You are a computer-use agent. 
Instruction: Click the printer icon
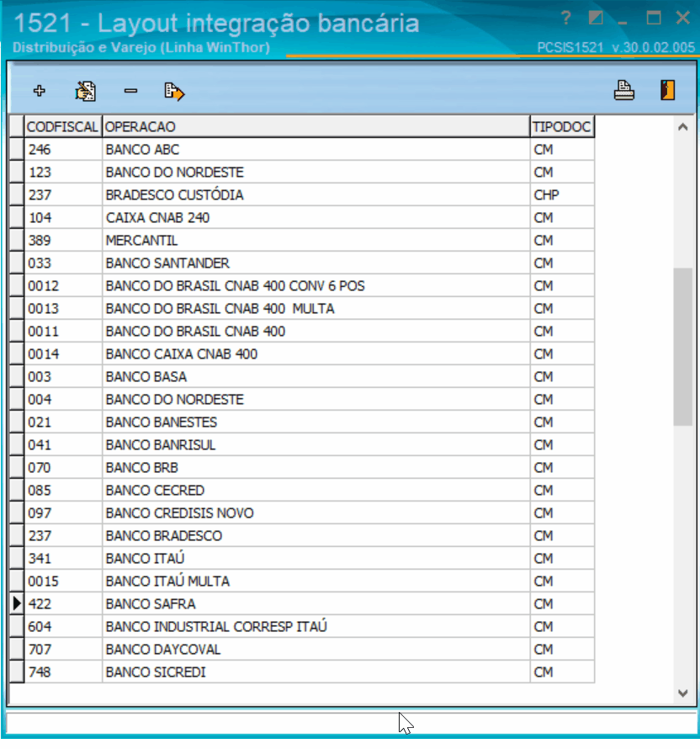pos(624,90)
